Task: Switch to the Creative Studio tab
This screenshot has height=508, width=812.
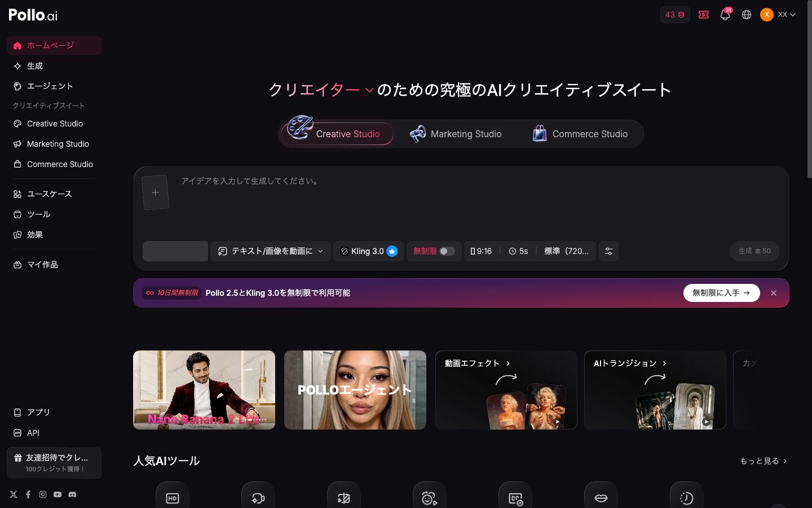Action: point(337,134)
